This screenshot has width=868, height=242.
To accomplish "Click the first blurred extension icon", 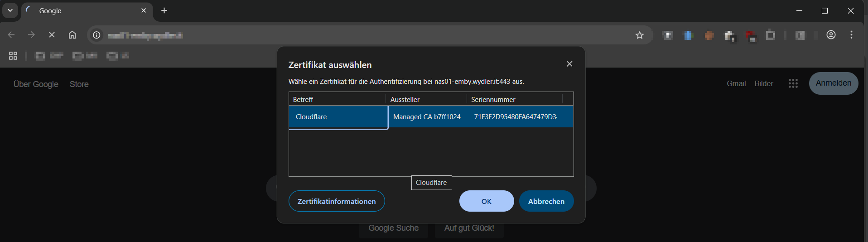I will point(667,35).
